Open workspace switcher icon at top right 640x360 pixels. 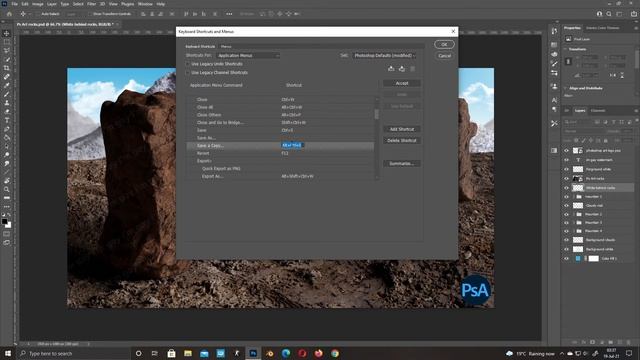click(619, 14)
